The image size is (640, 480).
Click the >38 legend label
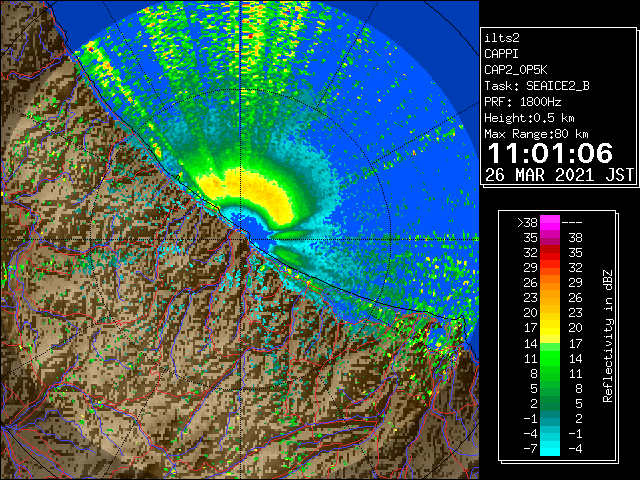pyautogui.click(x=527, y=222)
